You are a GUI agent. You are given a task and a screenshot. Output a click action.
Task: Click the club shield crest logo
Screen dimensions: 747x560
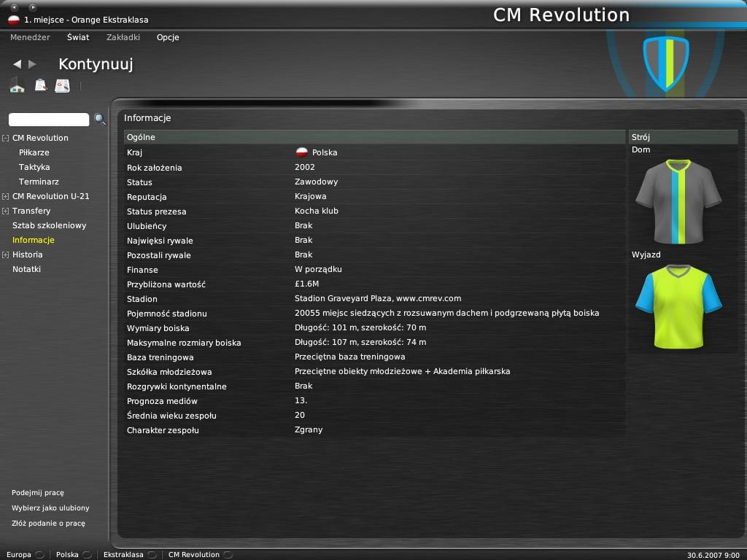666,63
